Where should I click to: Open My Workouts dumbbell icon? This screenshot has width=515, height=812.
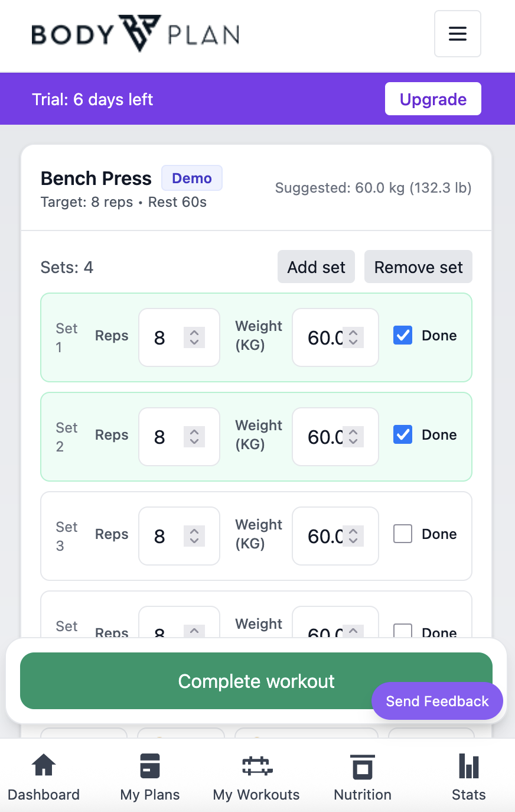coord(256,766)
